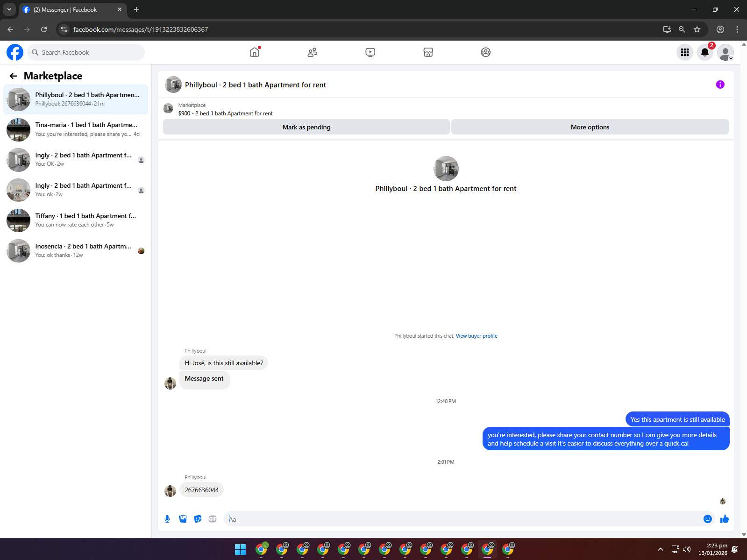Open the $900 apartment listing link

(225, 113)
